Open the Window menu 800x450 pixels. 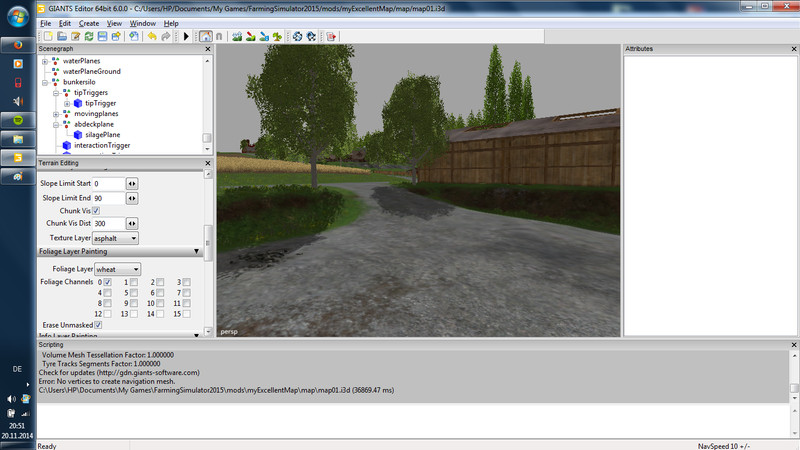(x=142, y=23)
